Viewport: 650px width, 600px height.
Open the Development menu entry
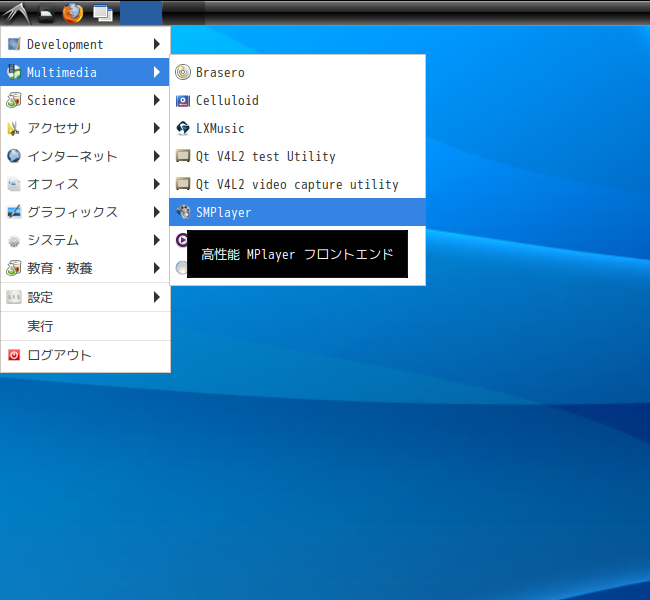(85, 44)
